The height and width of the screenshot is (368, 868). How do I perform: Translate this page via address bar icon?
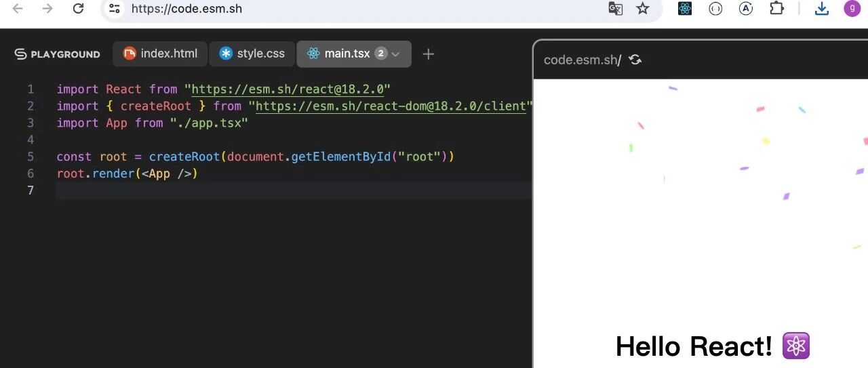click(x=616, y=9)
